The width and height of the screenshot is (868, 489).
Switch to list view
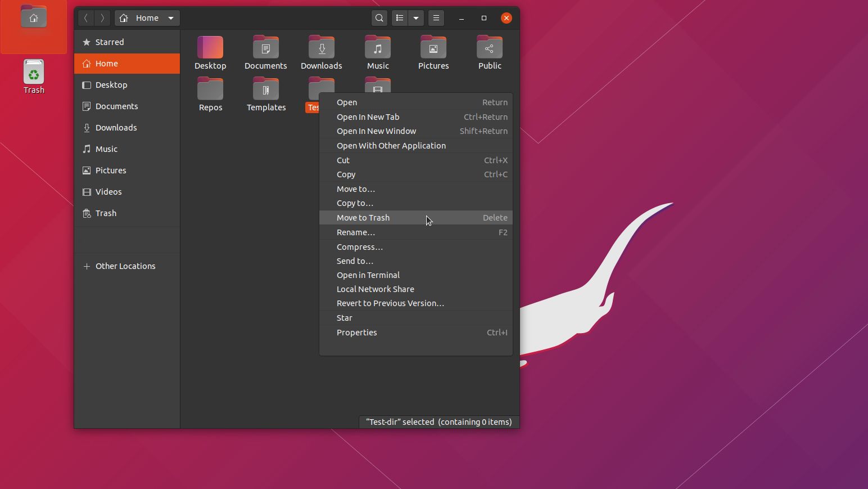tap(399, 18)
